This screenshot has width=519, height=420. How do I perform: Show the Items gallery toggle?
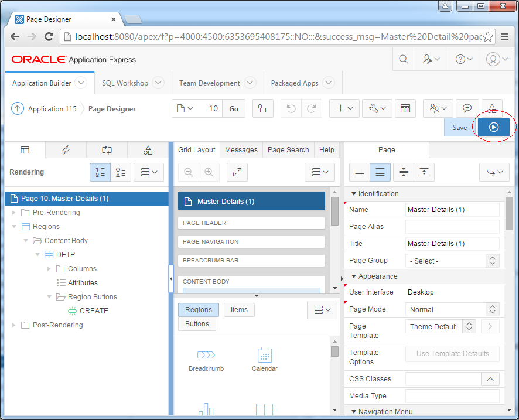point(239,310)
